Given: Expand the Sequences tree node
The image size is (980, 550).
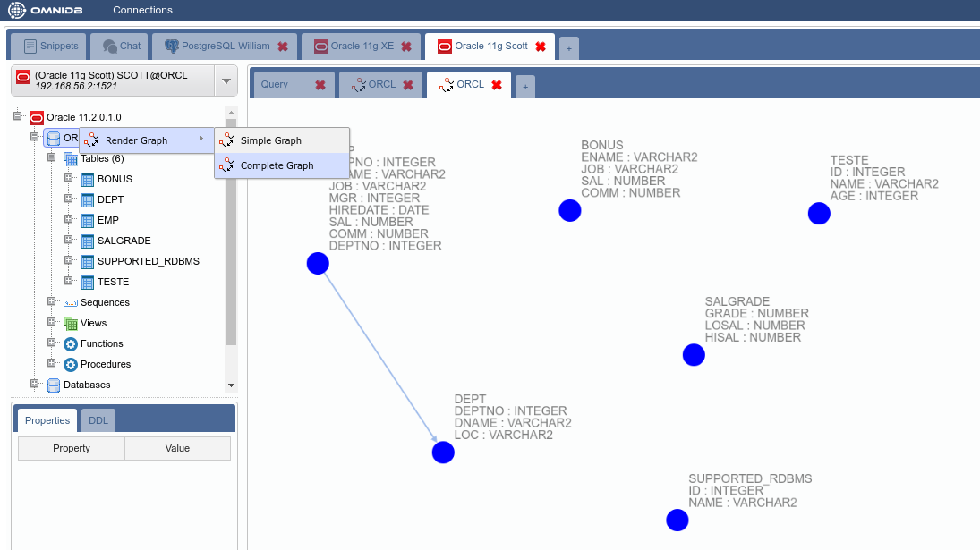Looking at the screenshot, I should 52,302.
